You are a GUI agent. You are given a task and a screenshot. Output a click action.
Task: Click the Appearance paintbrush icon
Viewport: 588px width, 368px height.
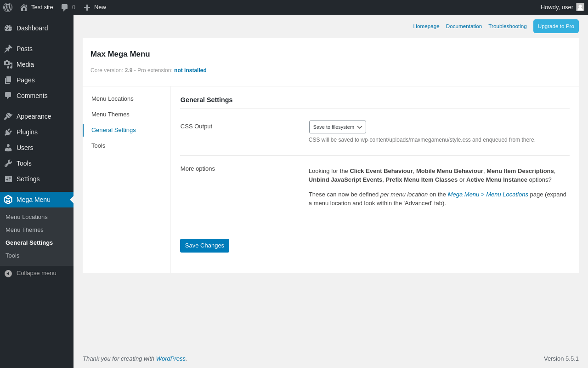8,116
